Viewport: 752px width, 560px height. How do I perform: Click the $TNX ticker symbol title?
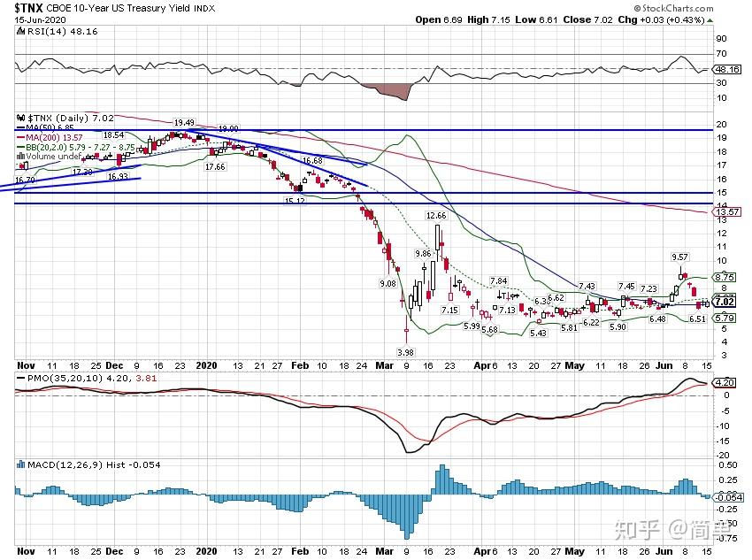tap(29, 8)
